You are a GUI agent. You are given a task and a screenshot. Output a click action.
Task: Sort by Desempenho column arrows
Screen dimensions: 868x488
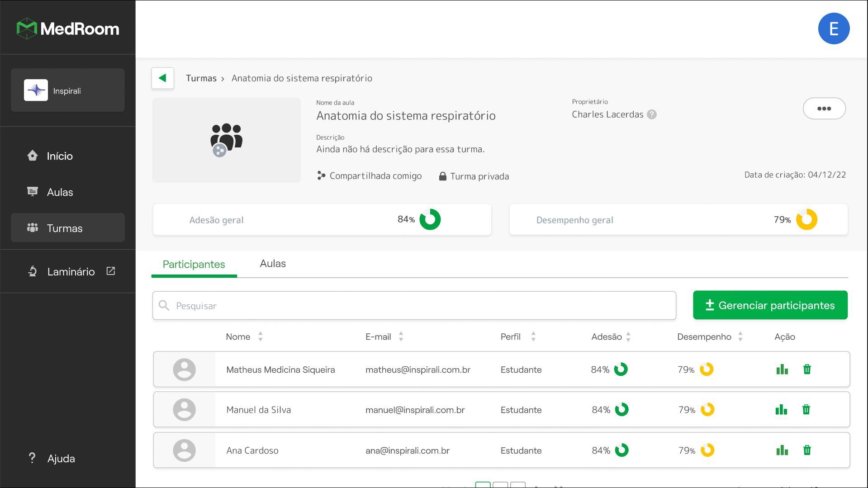[x=740, y=336]
